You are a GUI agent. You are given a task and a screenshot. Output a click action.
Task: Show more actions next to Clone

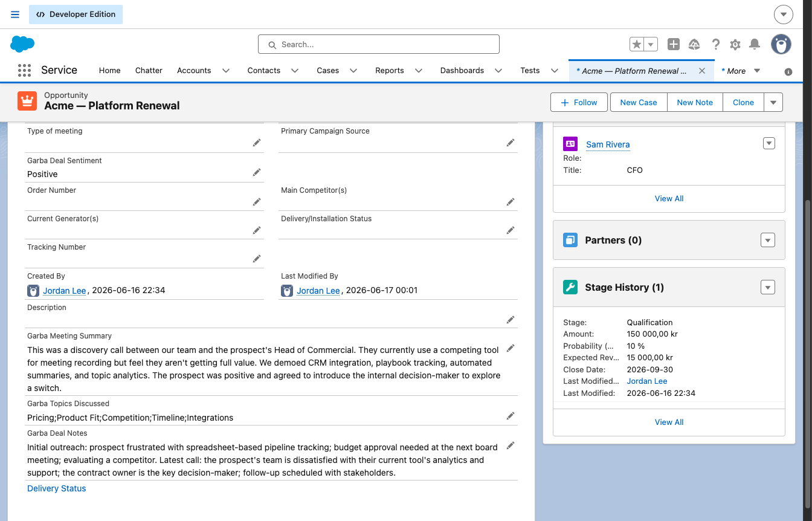tap(773, 102)
